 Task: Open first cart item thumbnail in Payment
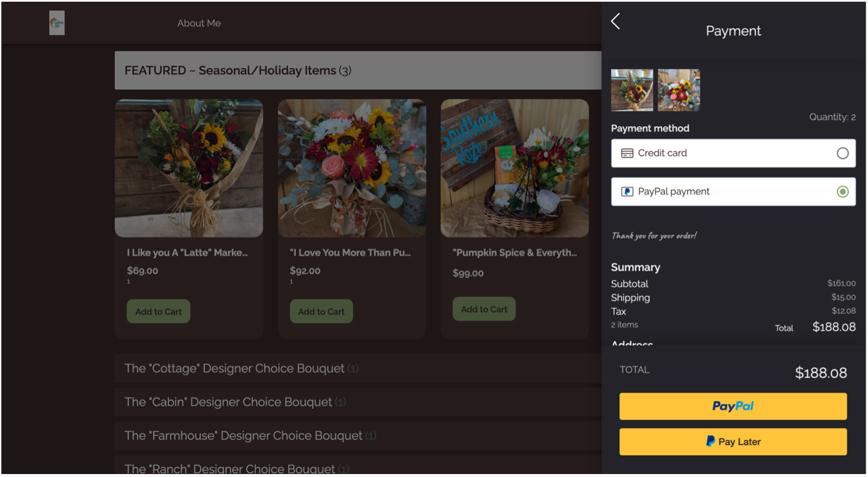click(x=632, y=90)
